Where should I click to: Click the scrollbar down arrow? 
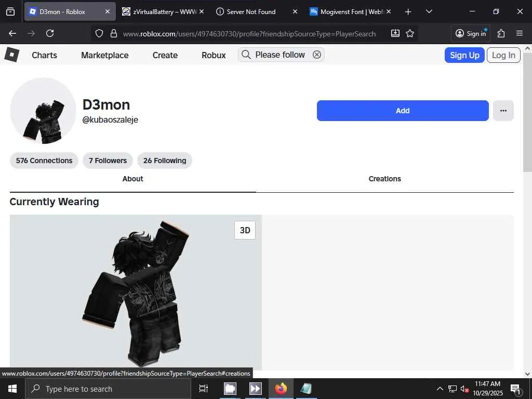pyautogui.click(x=528, y=374)
